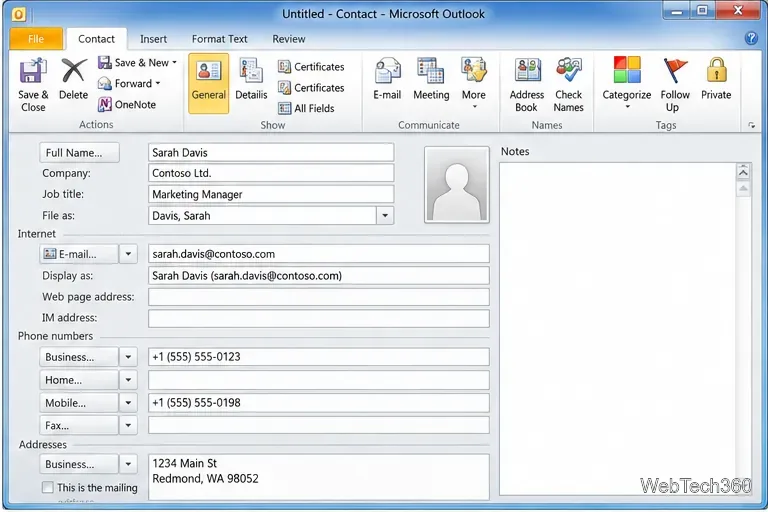This screenshot has height=512, width=768.
Task: Run Check Names
Action: (569, 84)
